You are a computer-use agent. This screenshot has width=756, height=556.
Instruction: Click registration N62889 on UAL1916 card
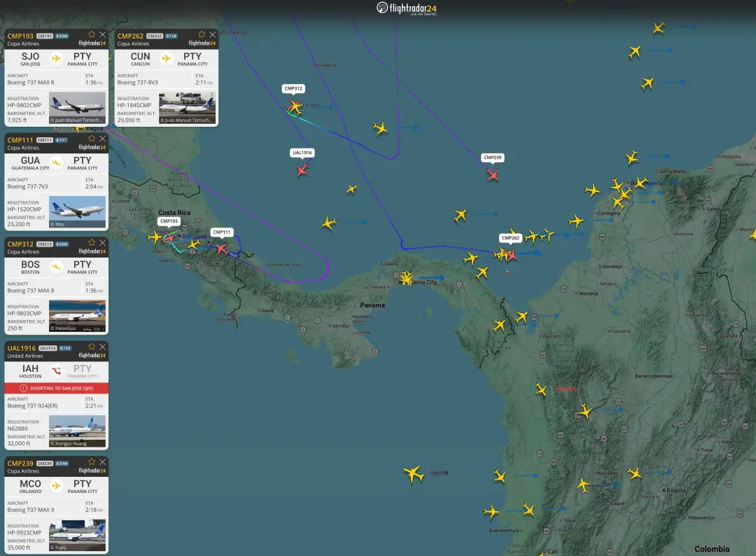coord(17,429)
